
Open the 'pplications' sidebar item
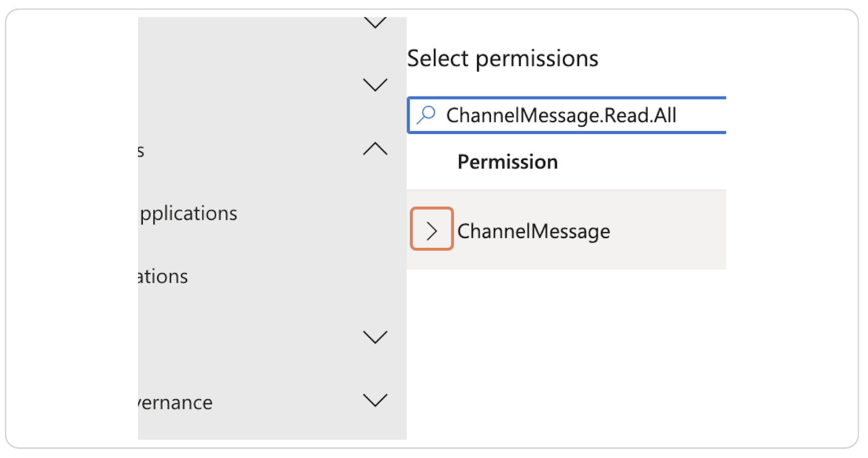tap(188, 213)
